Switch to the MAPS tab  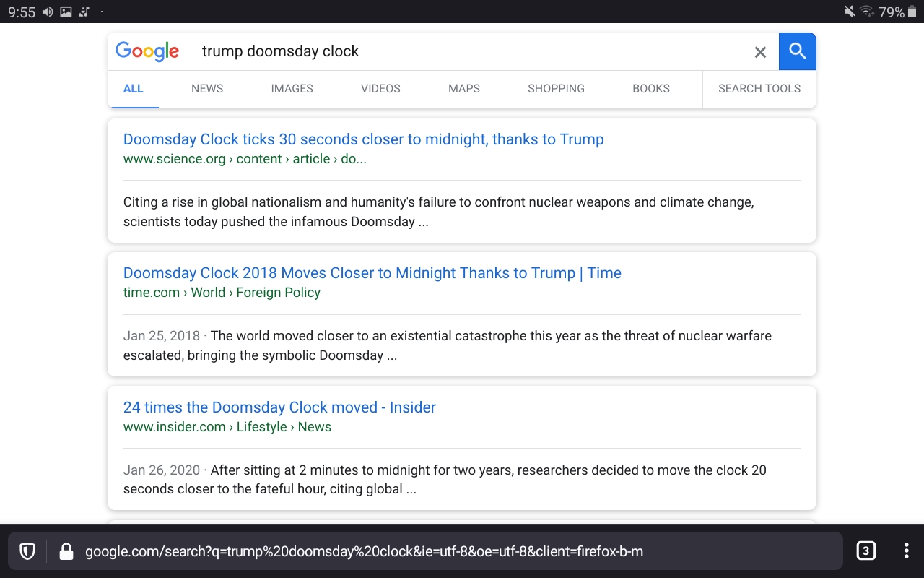point(464,89)
